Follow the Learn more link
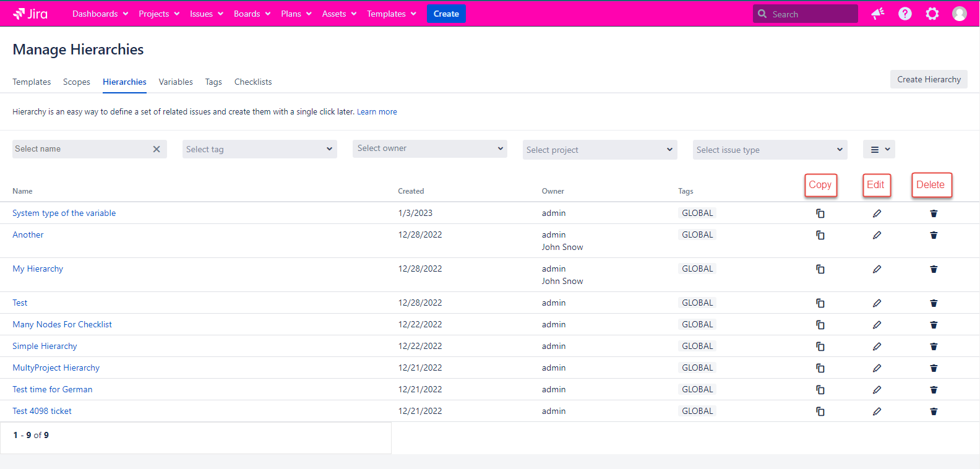This screenshot has width=980, height=469. [x=377, y=112]
